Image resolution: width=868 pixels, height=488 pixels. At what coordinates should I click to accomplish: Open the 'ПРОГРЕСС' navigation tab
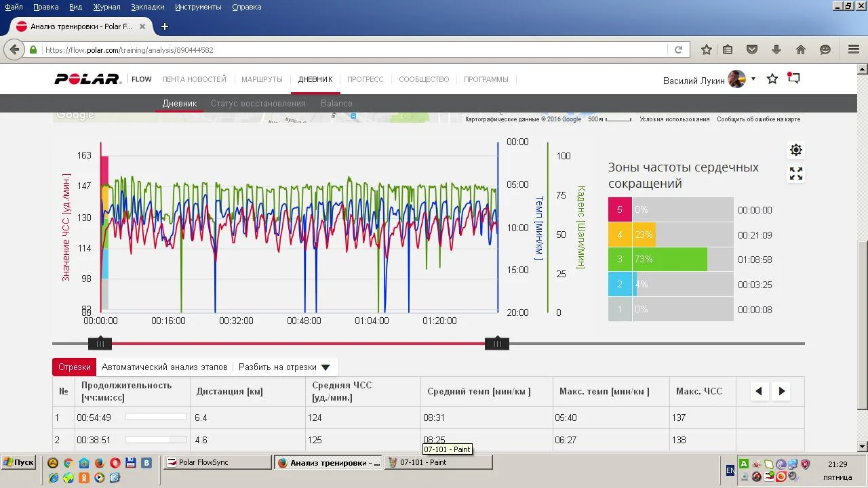click(366, 79)
